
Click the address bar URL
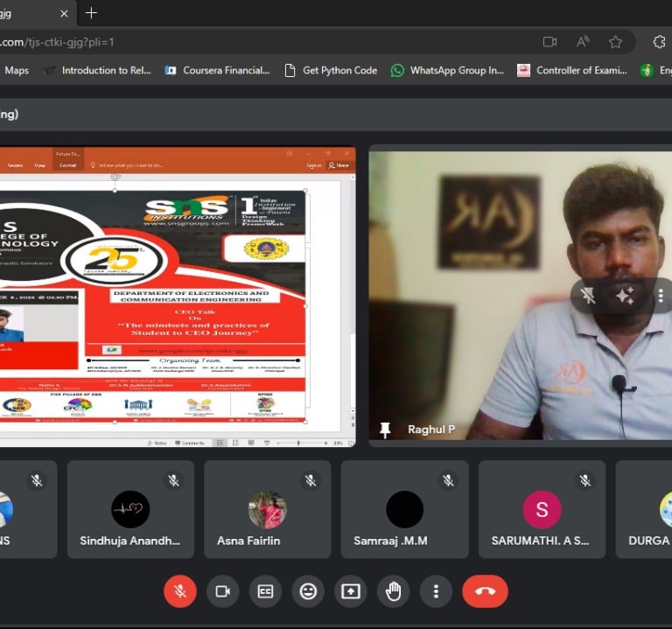coord(57,42)
